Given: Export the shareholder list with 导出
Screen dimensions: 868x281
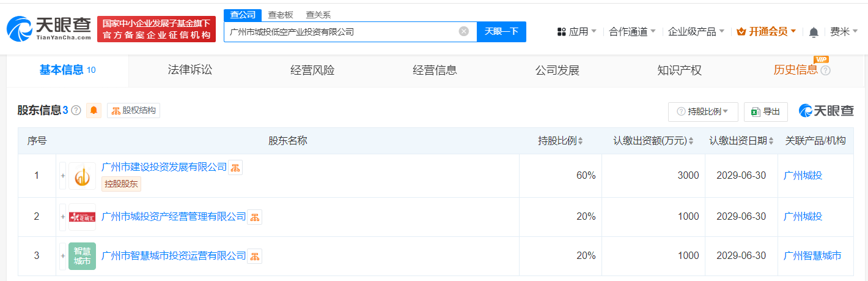Looking at the screenshot, I should [765, 111].
